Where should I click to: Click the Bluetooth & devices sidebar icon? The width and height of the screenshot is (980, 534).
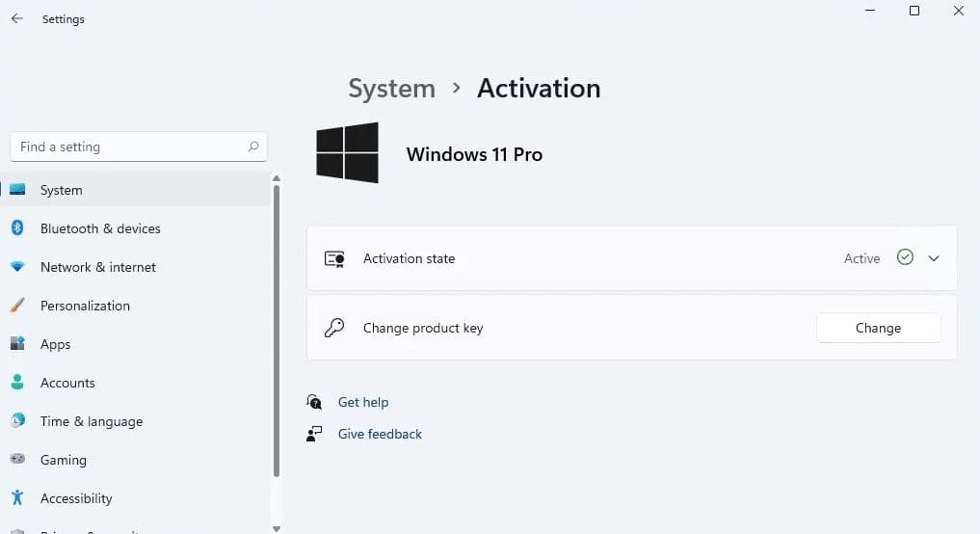[17, 228]
